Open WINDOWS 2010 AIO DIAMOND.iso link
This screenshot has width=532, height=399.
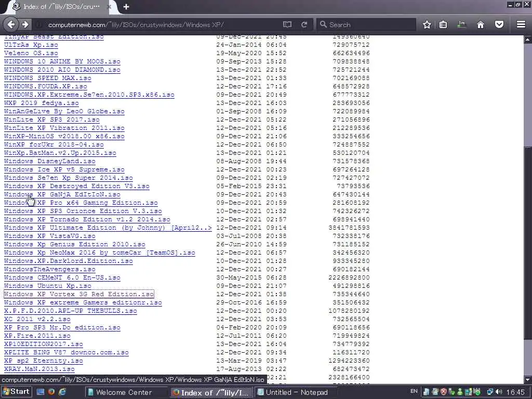click(62, 70)
